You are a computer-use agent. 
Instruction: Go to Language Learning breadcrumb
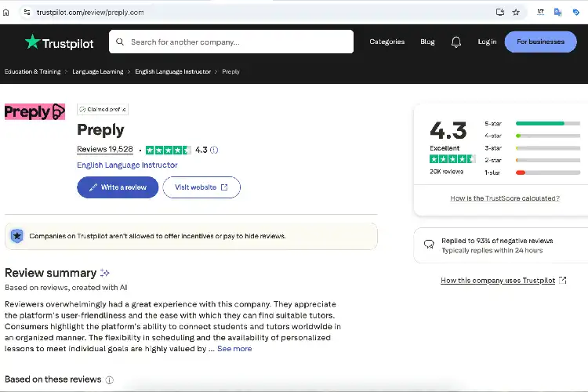[x=97, y=71]
